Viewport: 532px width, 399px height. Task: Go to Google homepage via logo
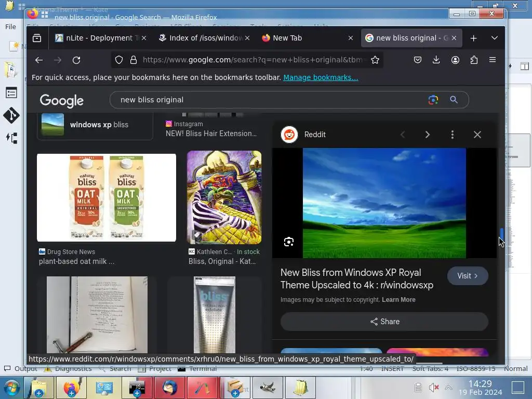click(x=61, y=100)
